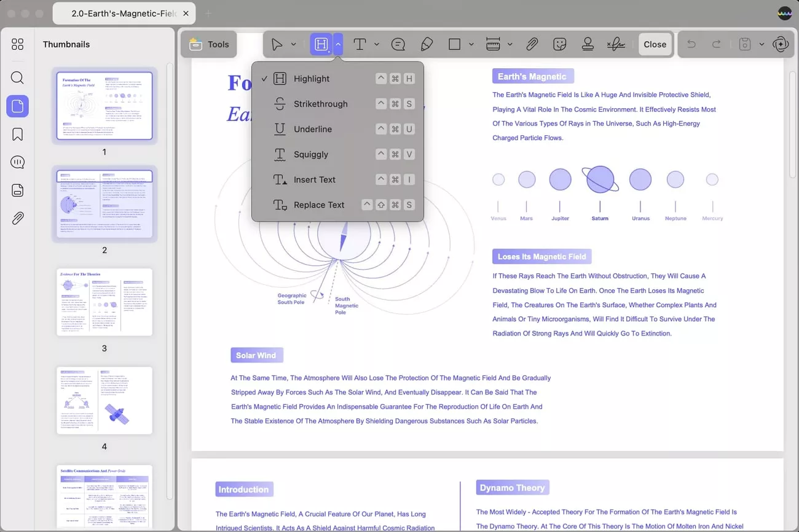This screenshot has width=799, height=532.
Task: Open the bookmarks panel
Action: (17, 134)
